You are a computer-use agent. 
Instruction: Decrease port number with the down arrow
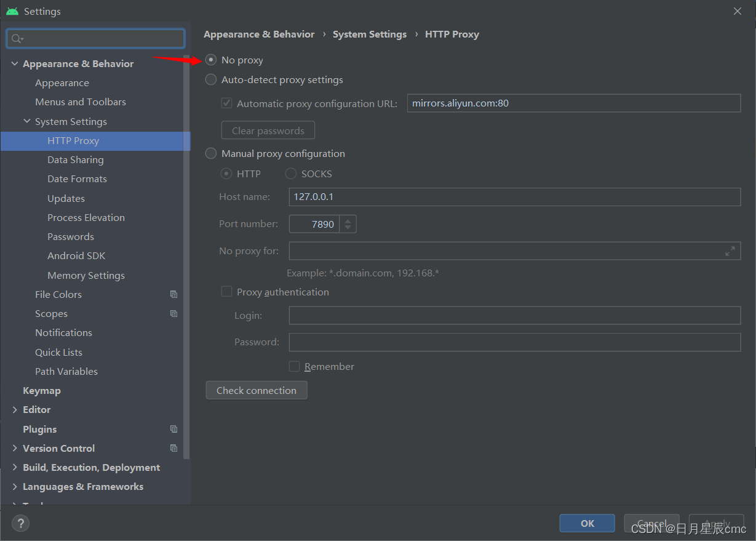coord(348,228)
